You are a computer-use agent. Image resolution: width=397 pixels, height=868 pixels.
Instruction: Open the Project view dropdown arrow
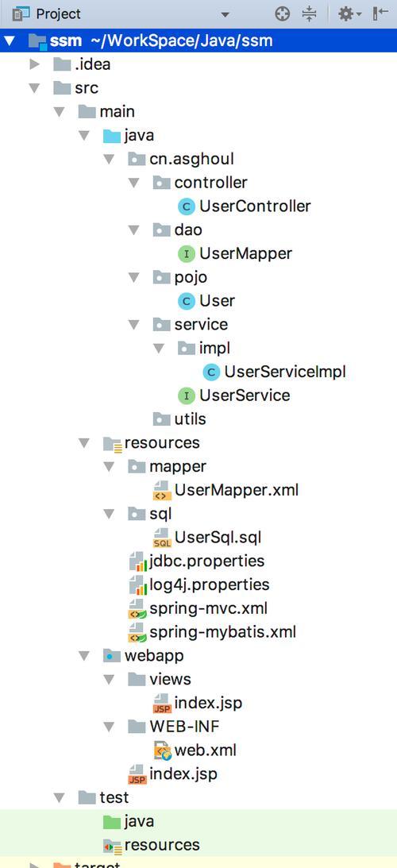pos(225,14)
